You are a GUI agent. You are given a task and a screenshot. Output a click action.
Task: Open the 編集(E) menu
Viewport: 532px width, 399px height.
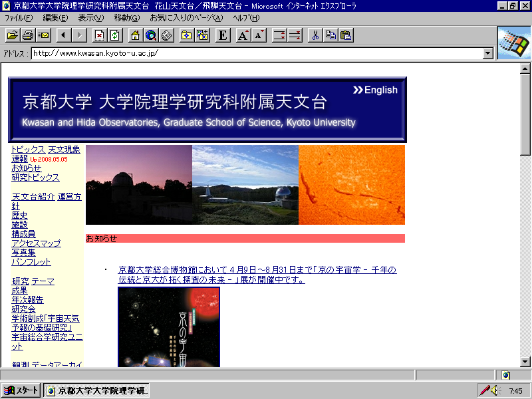55,18
